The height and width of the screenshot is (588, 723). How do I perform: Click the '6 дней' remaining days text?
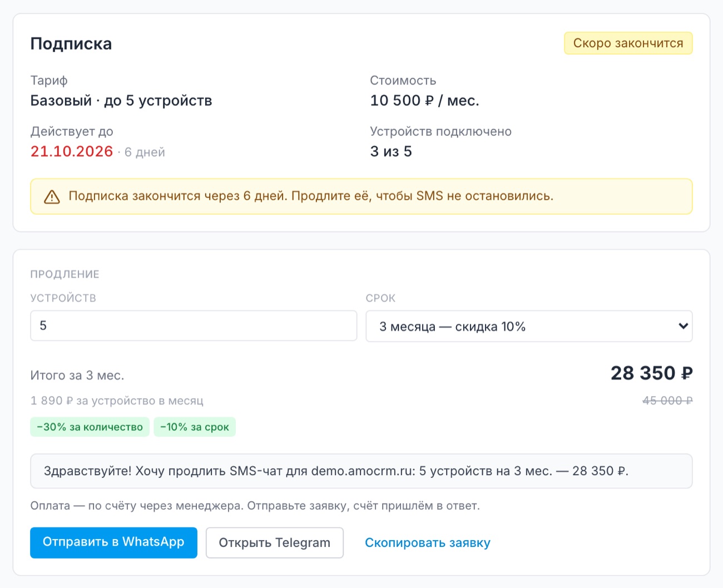tap(145, 152)
